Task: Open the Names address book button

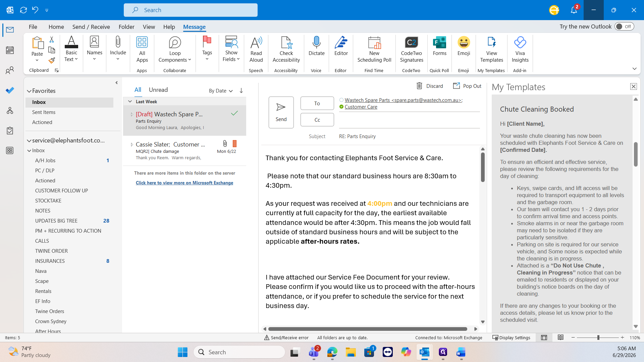Action: pyautogui.click(x=95, y=49)
